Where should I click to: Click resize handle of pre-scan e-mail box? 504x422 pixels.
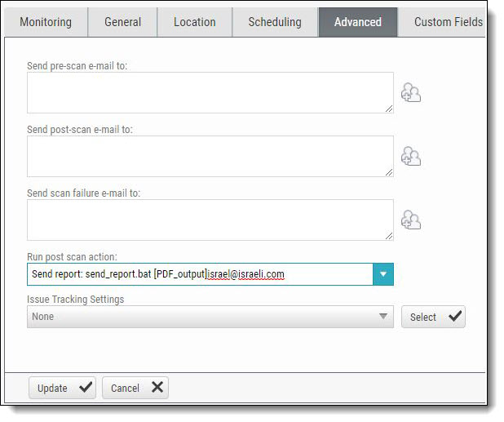pos(388,108)
